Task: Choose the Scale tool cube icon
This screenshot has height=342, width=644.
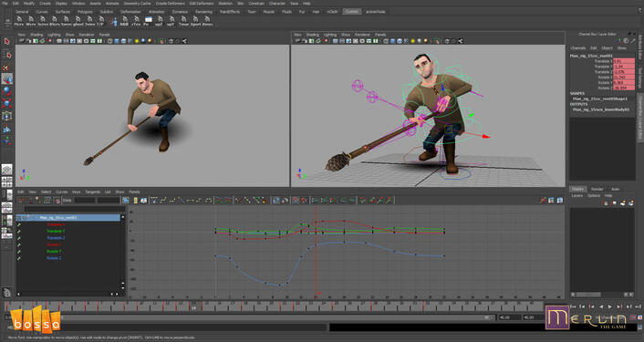Action: tap(7, 103)
